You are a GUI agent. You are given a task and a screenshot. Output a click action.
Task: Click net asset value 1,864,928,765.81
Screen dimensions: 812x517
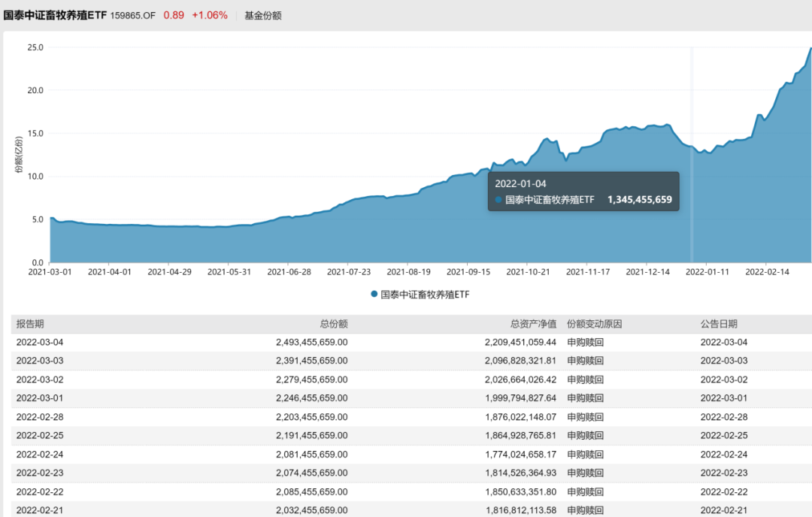pos(520,435)
